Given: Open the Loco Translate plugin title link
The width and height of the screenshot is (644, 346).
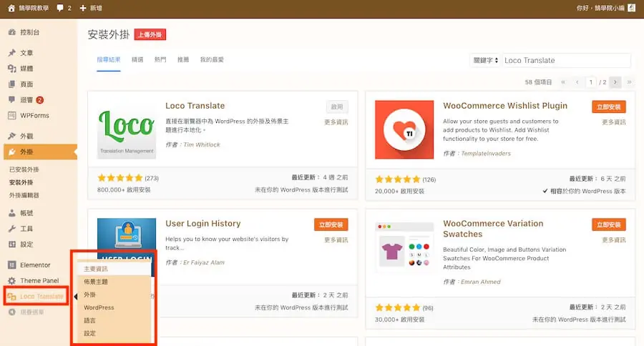Looking at the screenshot, I should point(195,106).
